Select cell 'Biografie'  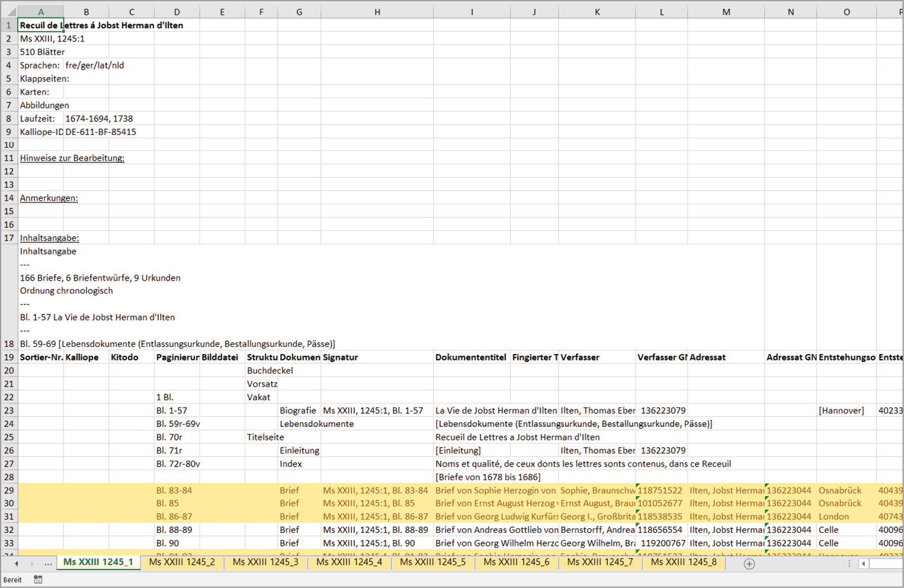[x=299, y=410]
